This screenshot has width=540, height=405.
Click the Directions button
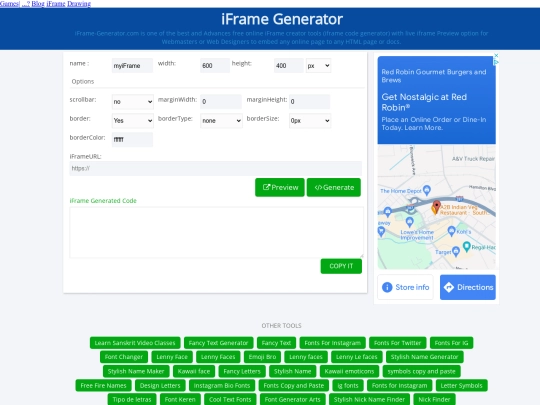(x=468, y=287)
